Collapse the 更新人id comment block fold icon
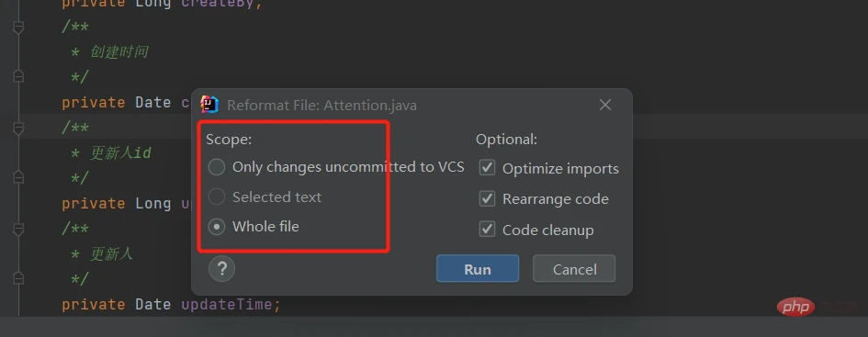The width and height of the screenshot is (868, 337). pos(18,128)
